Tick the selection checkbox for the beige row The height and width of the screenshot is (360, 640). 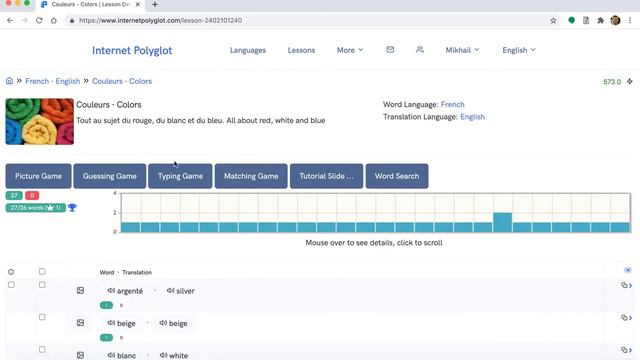tap(42, 317)
